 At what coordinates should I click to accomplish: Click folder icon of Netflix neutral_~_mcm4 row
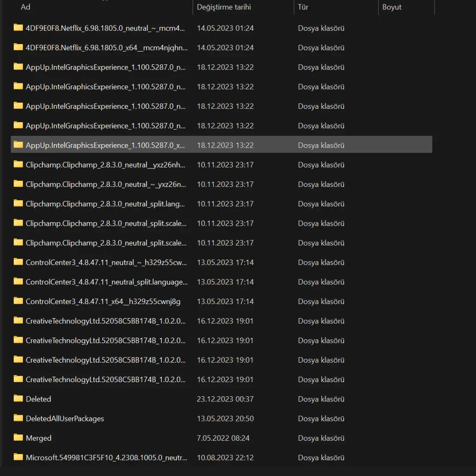pyautogui.click(x=18, y=28)
